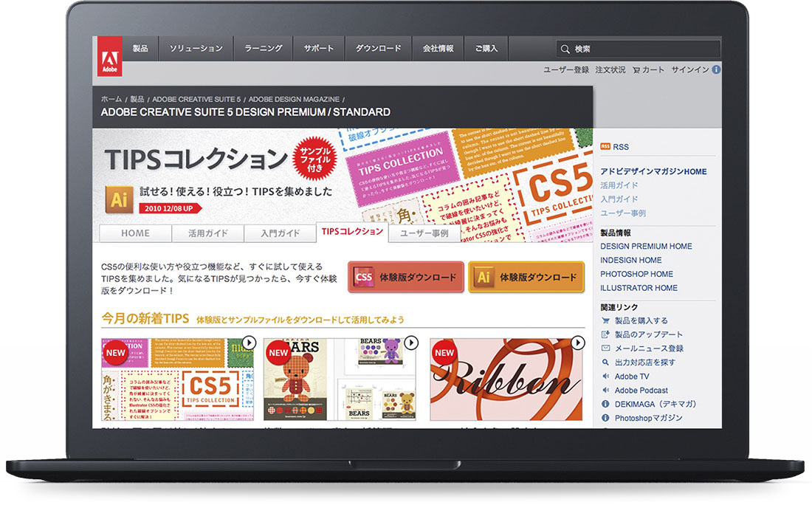Click into the 検索 search field

pyautogui.click(x=642, y=49)
